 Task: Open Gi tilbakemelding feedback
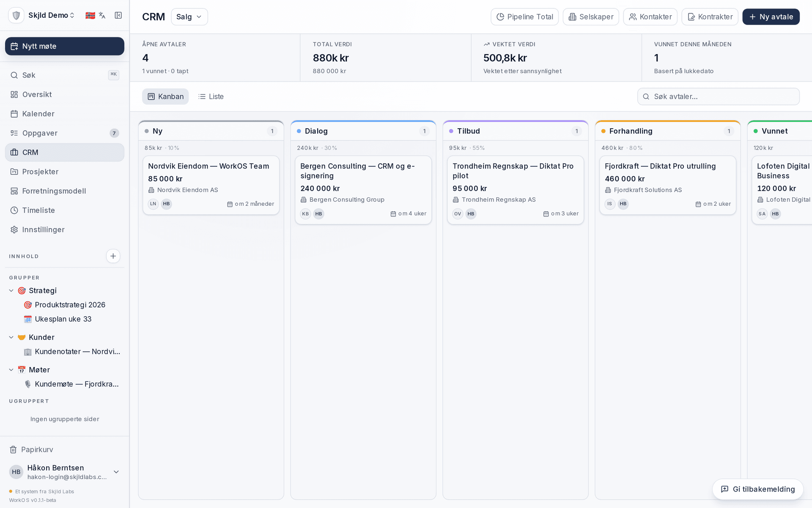coord(758,489)
